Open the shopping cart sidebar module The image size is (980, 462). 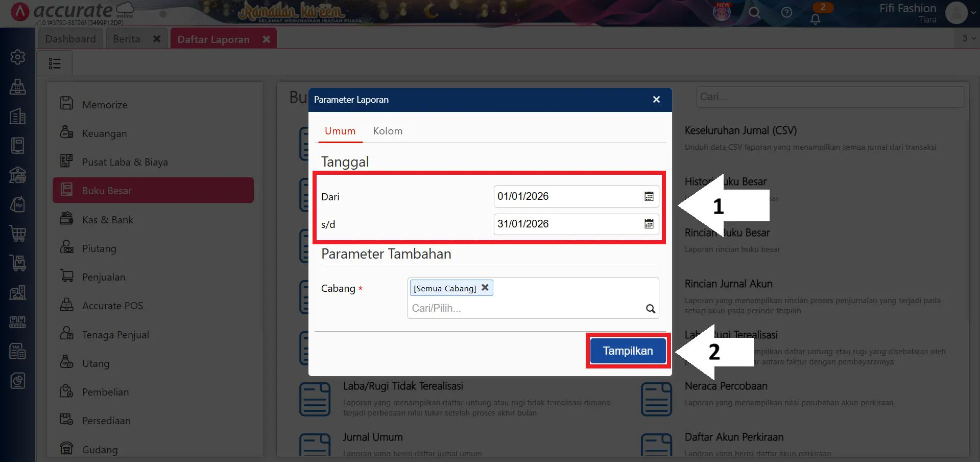coord(18,234)
